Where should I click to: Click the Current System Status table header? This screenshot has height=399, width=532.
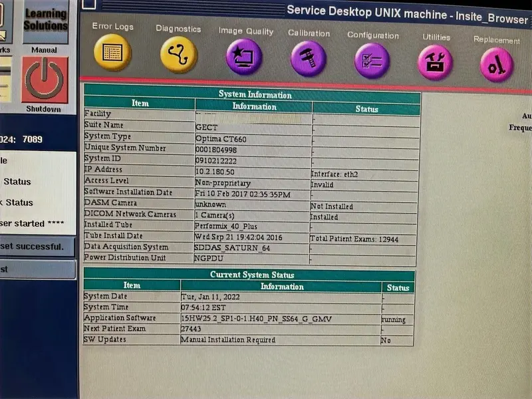(x=249, y=274)
